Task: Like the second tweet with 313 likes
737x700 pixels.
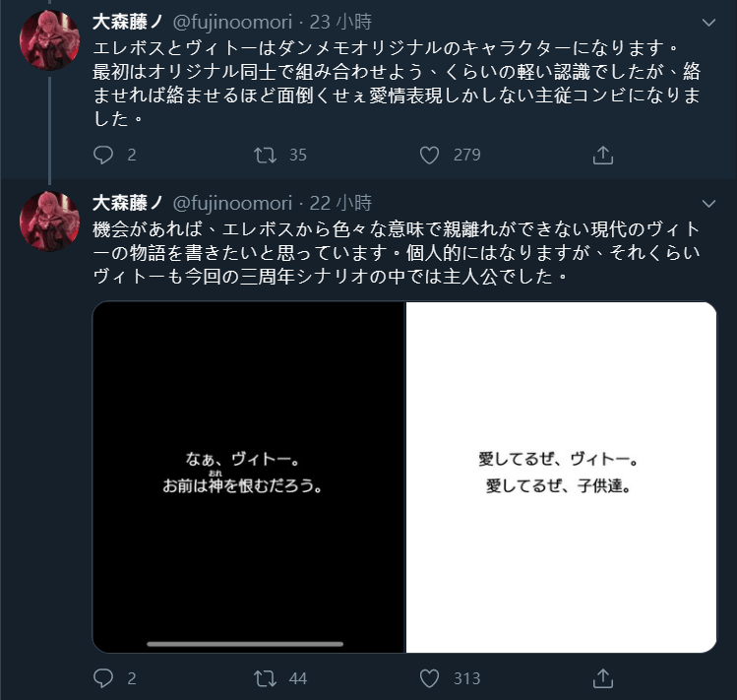Action: (429, 678)
